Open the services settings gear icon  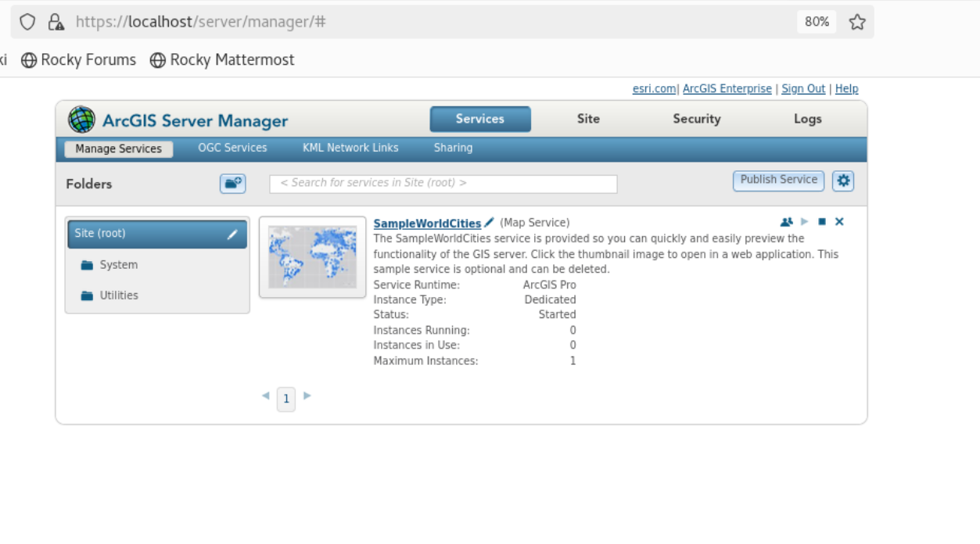843,181
